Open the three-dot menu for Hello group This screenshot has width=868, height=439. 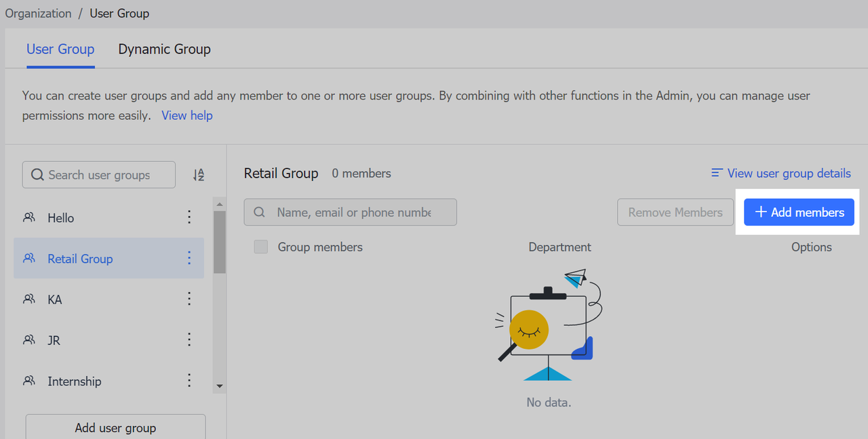[x=189, y=217]
